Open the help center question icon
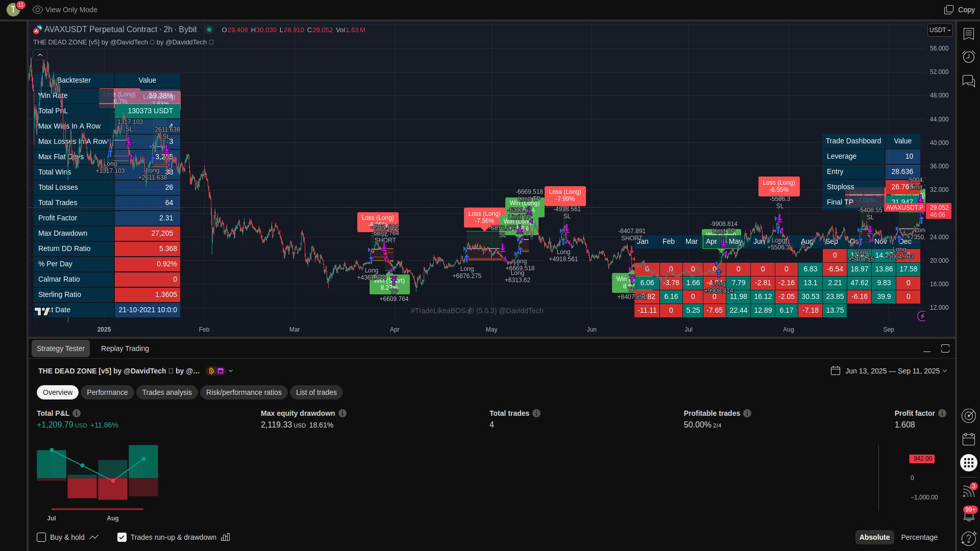 (x=968, y=538)
